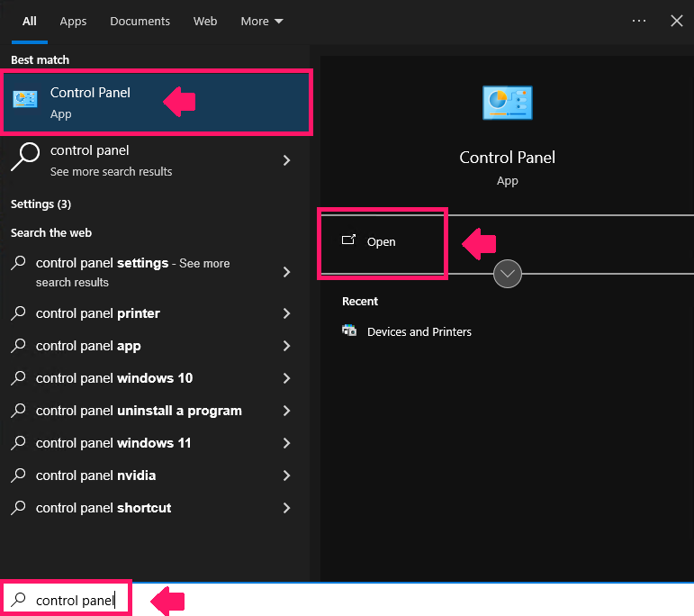Click the magnifier icon beside 'control panel' result
This screenshot has width=694, height=616.
click(x=25, y=157)
